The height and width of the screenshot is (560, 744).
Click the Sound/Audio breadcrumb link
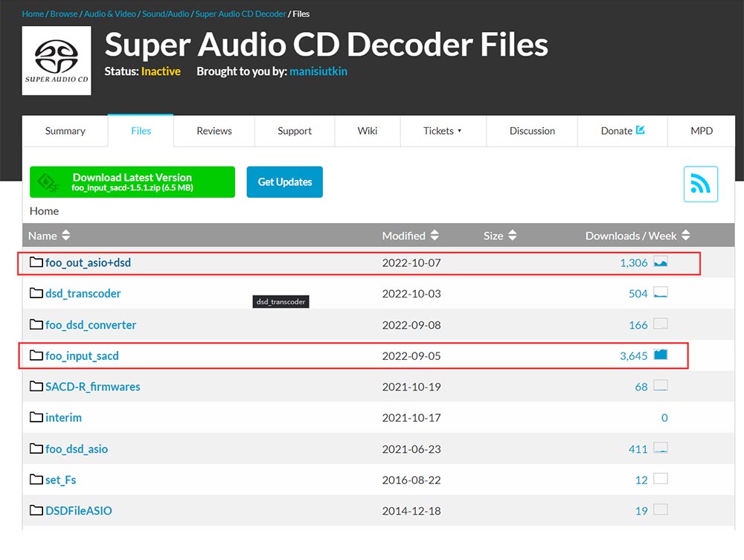166,13
